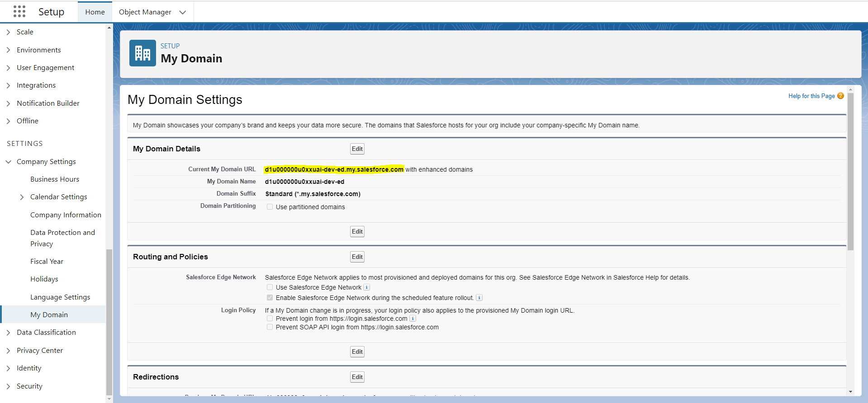Image resolution: width=868 pixels, height=403 pixels.
Task: Check Prevent login from https://login.salesforce.com
Action: tap(270, 319)
